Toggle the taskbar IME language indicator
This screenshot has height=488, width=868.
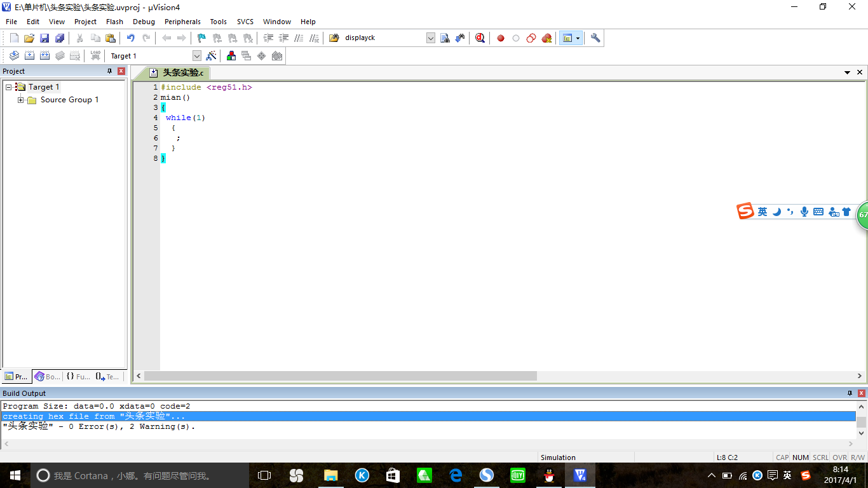[787, 475]
